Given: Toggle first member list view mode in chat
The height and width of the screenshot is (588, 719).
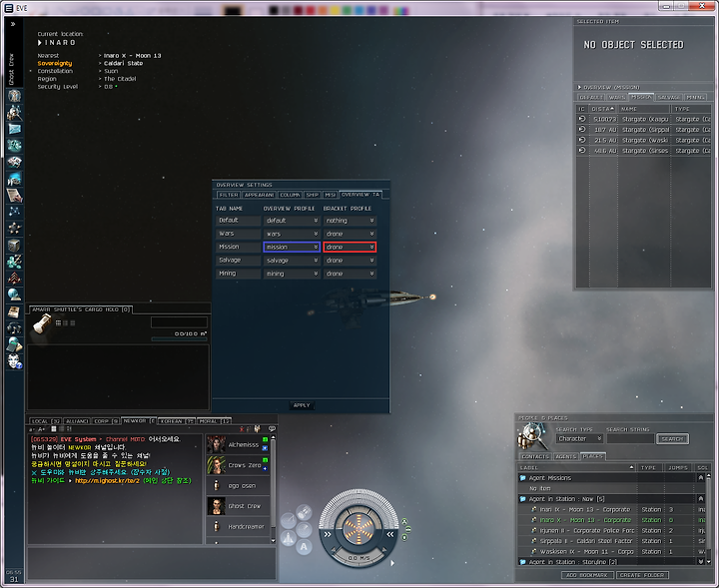Looking at the screenshot, I should pyautogui.click(x=54, y=429).
